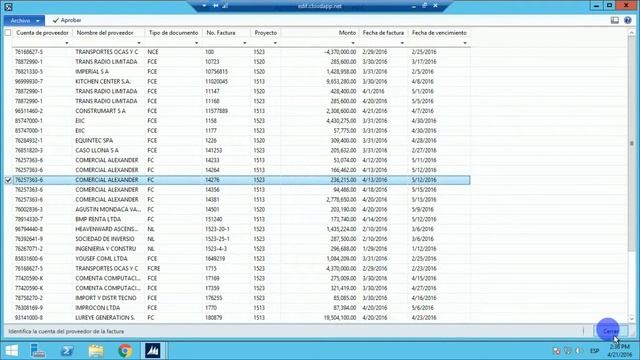Click the Aprobar button

[x=67, y=20]
